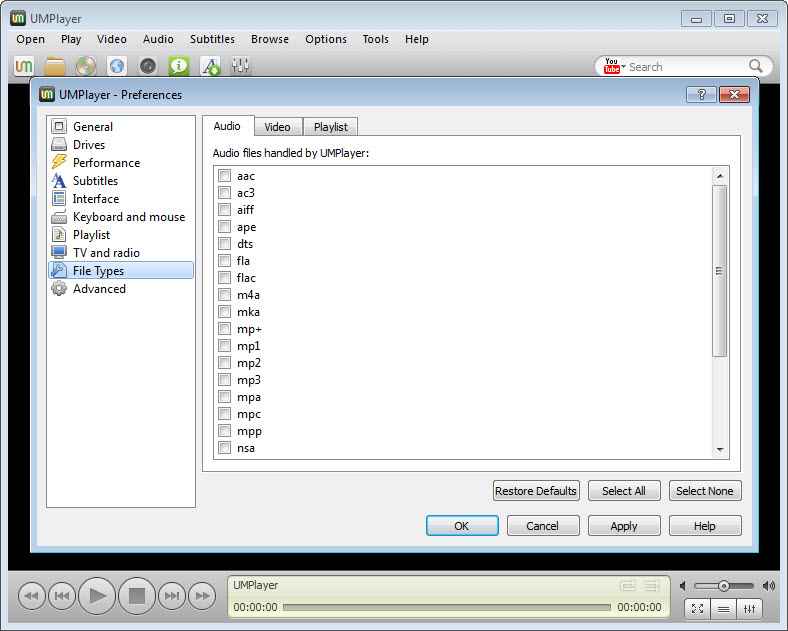This screenshot has width=788, height=631.
Task: Toggle fullscreen icon in player controls
Action: click(x=698, y=609)
